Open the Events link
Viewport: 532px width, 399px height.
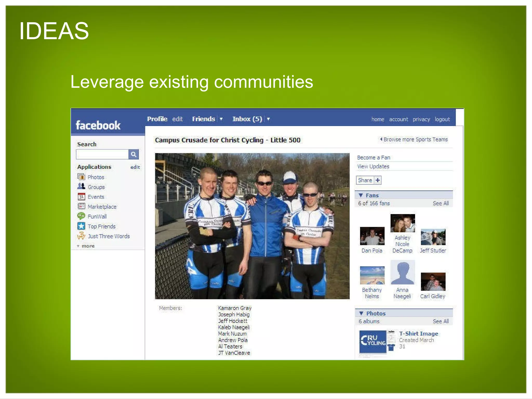tap(96, 197)
